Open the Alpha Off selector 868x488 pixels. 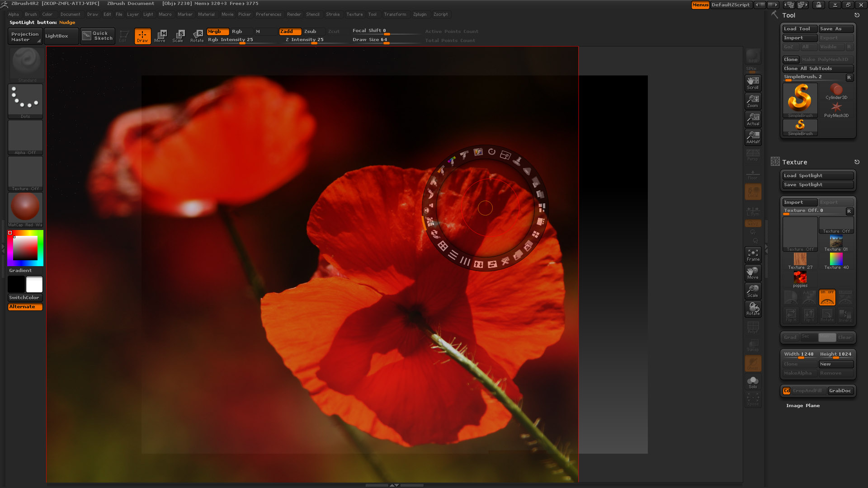(x=25, y=136)
